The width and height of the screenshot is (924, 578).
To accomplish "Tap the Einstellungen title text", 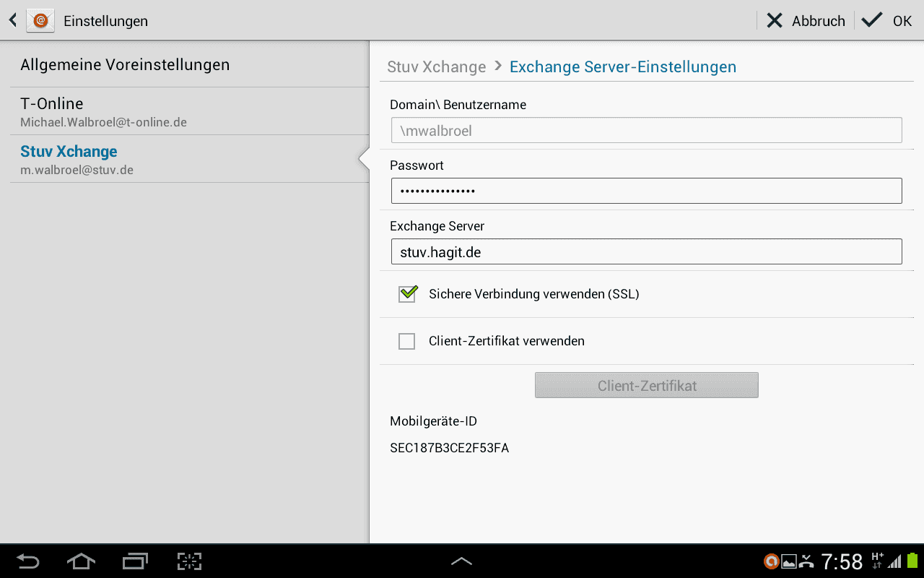I will pyautogui.click(x=105, y=21).
